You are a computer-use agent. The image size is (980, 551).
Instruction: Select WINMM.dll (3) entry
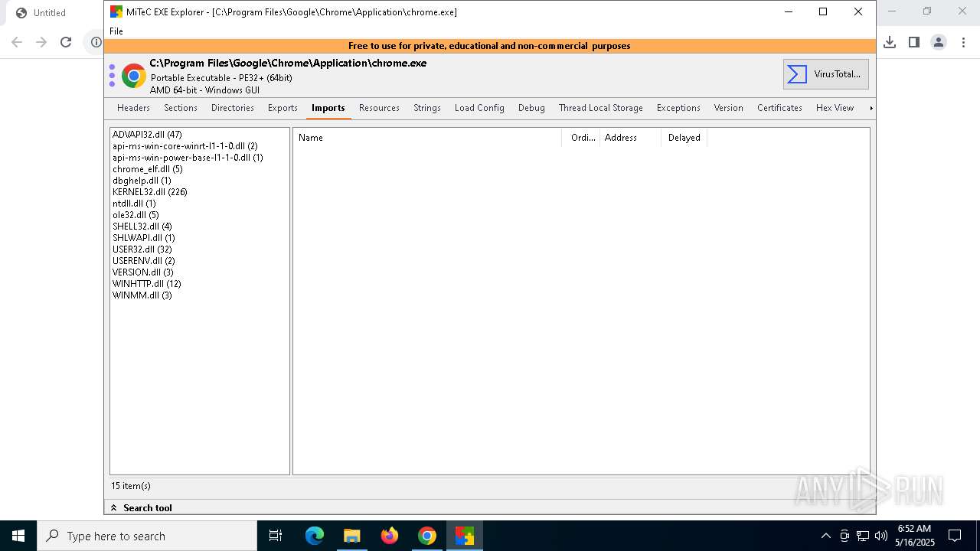[142, 295]
